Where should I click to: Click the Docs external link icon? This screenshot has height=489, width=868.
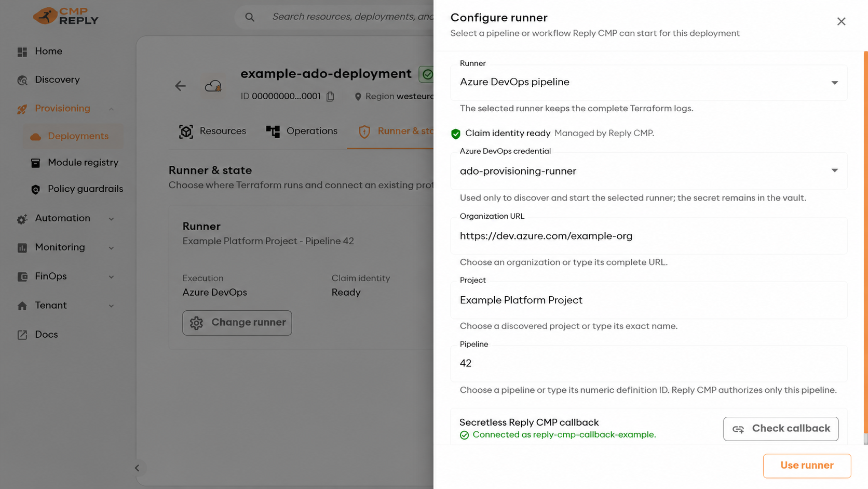22,335
